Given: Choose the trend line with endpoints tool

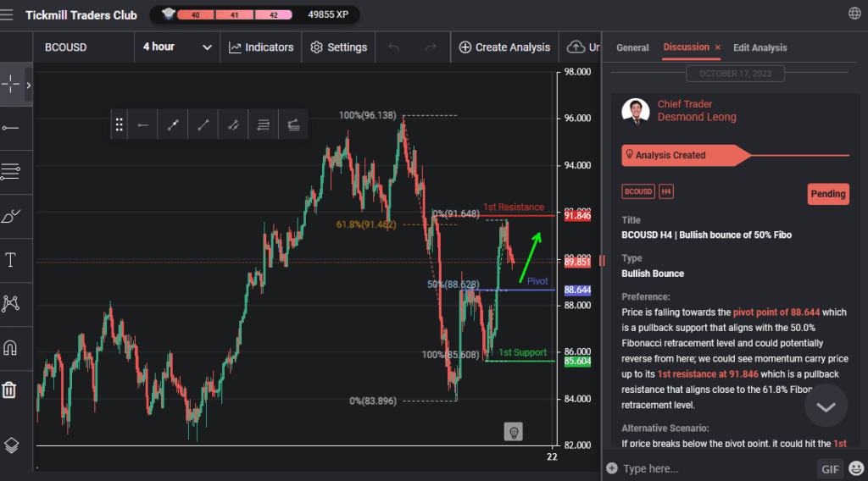Looking at the screenshot, I should [x=173, y=125].
